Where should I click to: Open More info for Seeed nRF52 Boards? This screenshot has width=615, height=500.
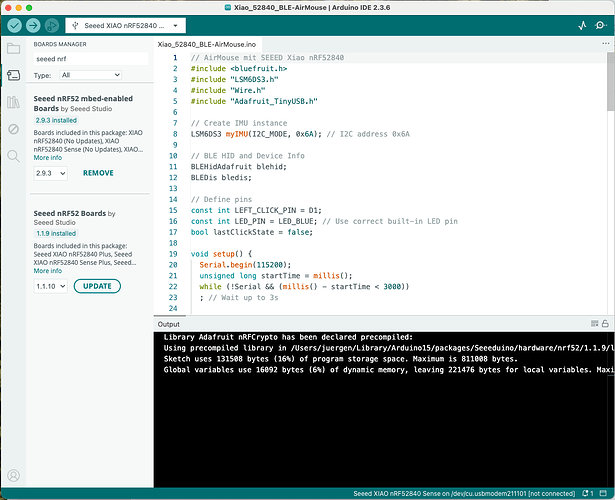coord(48,271)
